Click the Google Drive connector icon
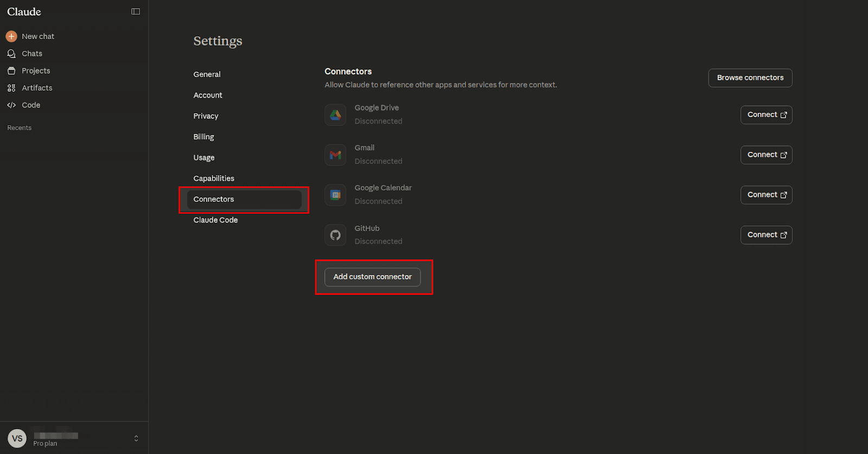 tap(335, 115)
